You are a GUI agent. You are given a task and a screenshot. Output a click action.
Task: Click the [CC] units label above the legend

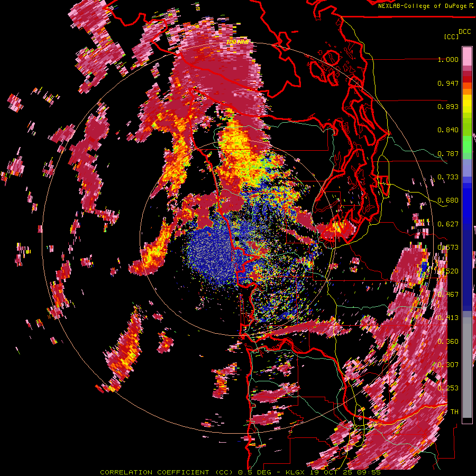click(452, 36)
